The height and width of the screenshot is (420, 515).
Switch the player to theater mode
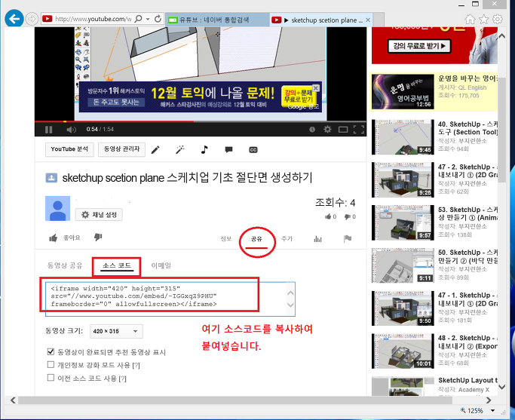343,130
